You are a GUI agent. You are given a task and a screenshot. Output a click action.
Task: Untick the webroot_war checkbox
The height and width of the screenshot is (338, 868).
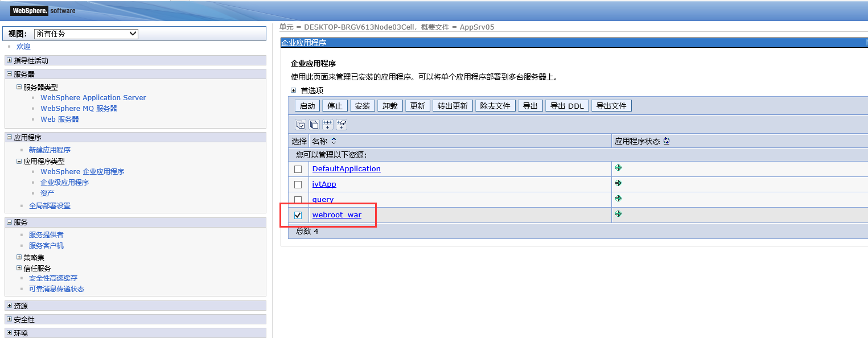298,215
